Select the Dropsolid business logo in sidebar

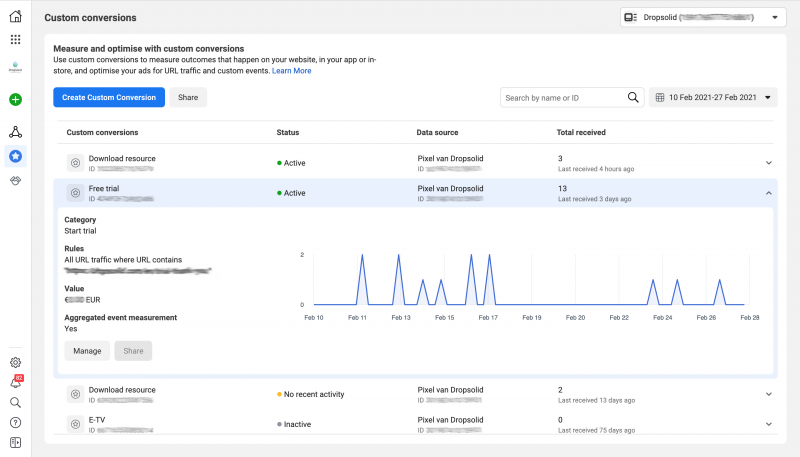point(15,67)
